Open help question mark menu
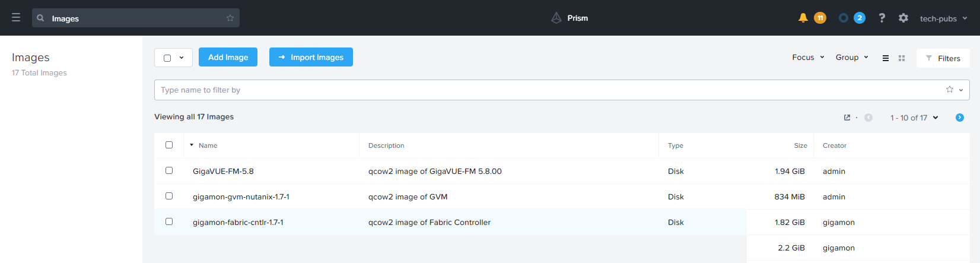Viewport: 980px width, 263px height. coord(882,18)
